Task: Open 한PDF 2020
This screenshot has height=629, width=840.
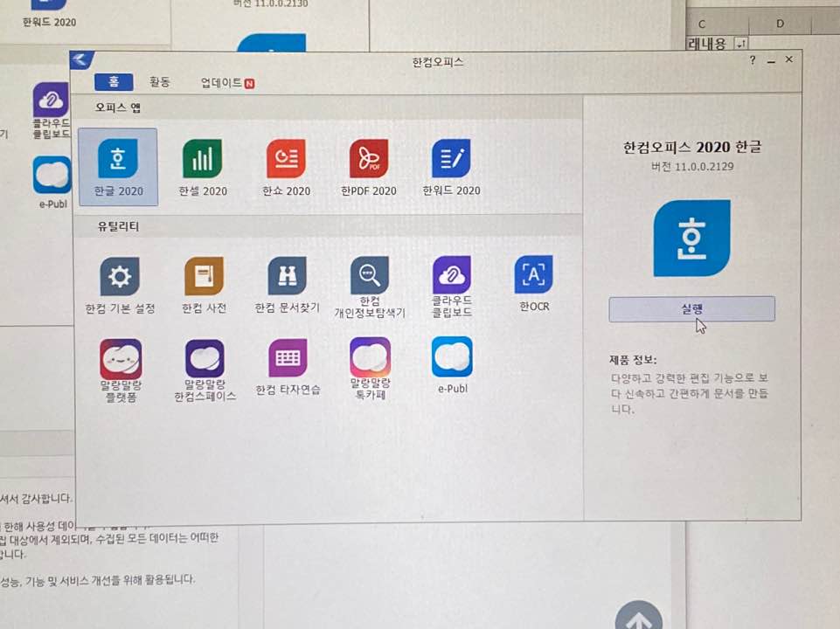Action: tap(368, 162)
